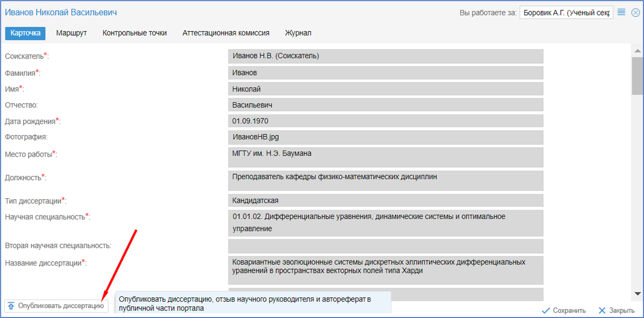Click the Закрыть button
The image size is (644, 318).
click(616, 310)
